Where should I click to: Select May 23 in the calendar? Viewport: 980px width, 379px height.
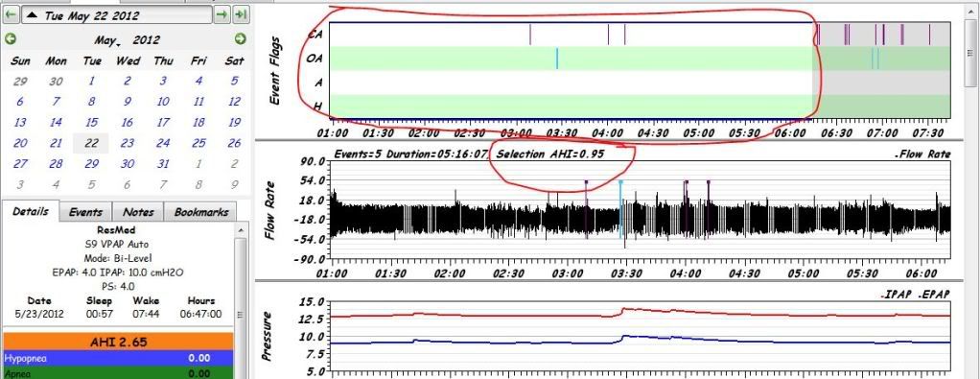tap(128, 143)
